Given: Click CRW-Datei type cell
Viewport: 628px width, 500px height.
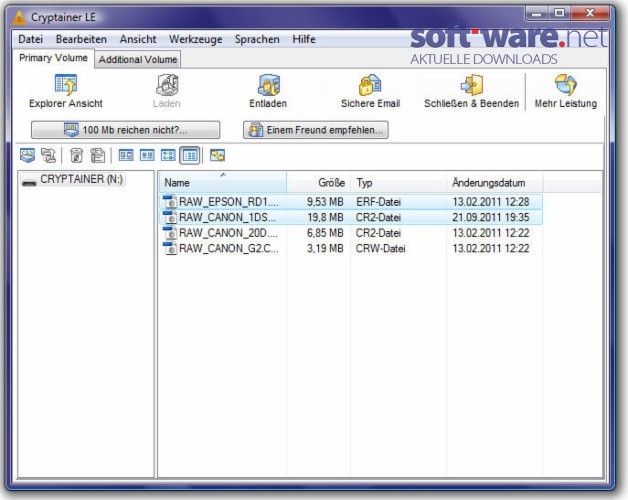Looking at the screenshot, I should click(380, 249).
